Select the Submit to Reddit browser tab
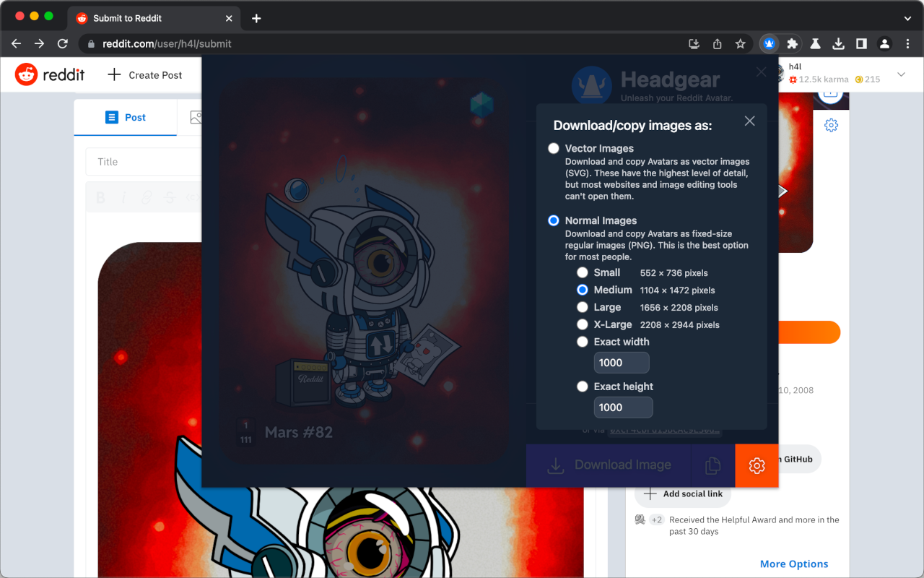 tap(154, 18)
